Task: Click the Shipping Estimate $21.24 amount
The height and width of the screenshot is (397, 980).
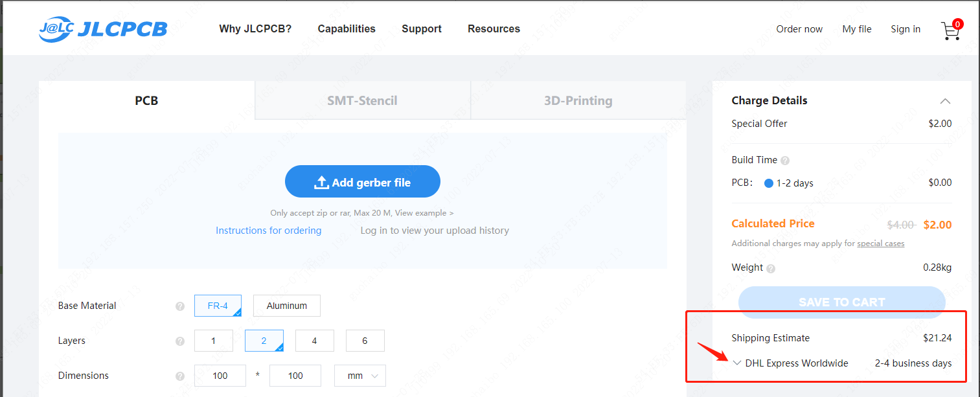Action: point(937,337)
